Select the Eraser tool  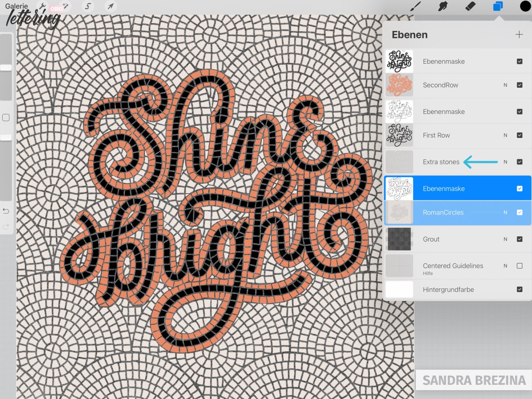point(470,6)
